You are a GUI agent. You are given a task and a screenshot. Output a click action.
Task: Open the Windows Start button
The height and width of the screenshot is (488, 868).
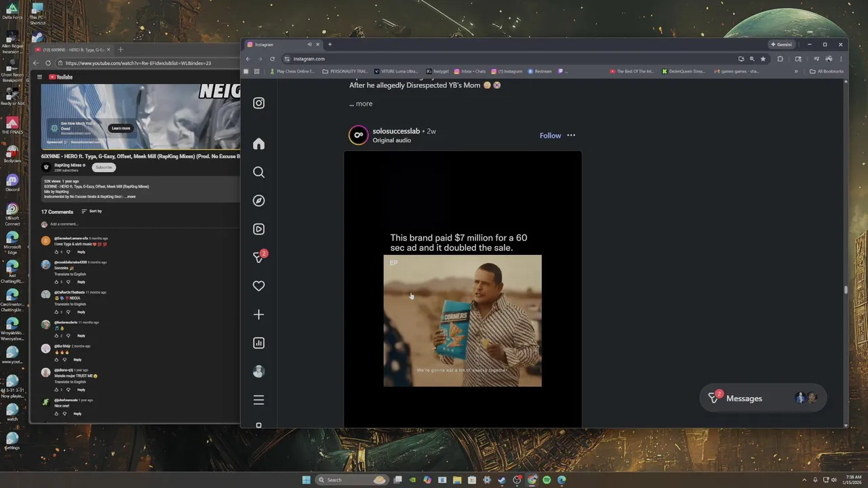coord(306,480)
